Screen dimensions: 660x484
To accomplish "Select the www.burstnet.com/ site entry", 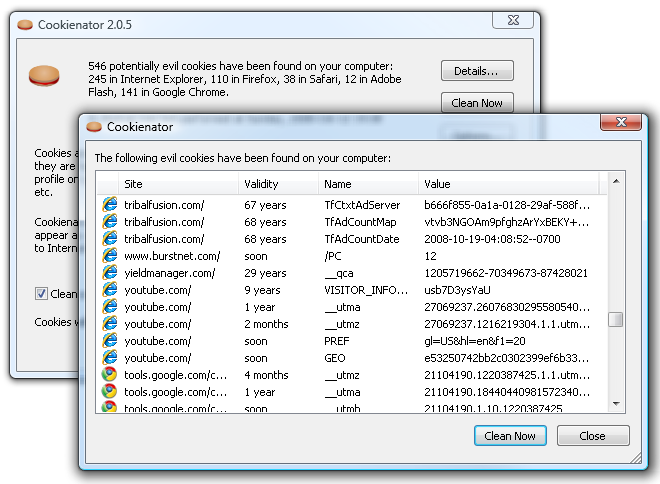I will tap(172, 256).
